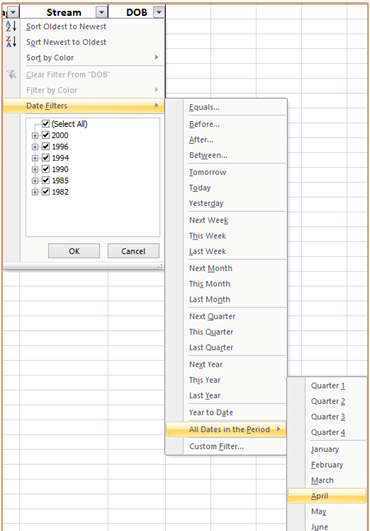Click the Sort Oldest to Newest A-Z icon
The image size is (370, 531).
[11, 26]
